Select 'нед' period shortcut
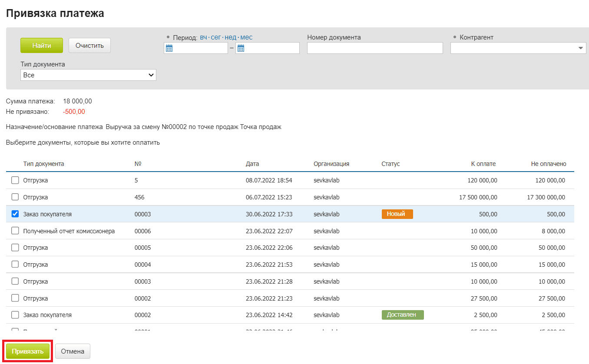The width and height of the screenshot is (589, 364). pyautogui.click(x=230, y=37)
